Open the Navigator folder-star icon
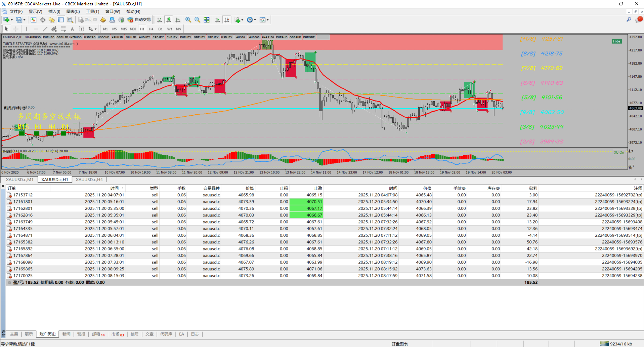Screen dimensions: 644x347 (52, 20)
